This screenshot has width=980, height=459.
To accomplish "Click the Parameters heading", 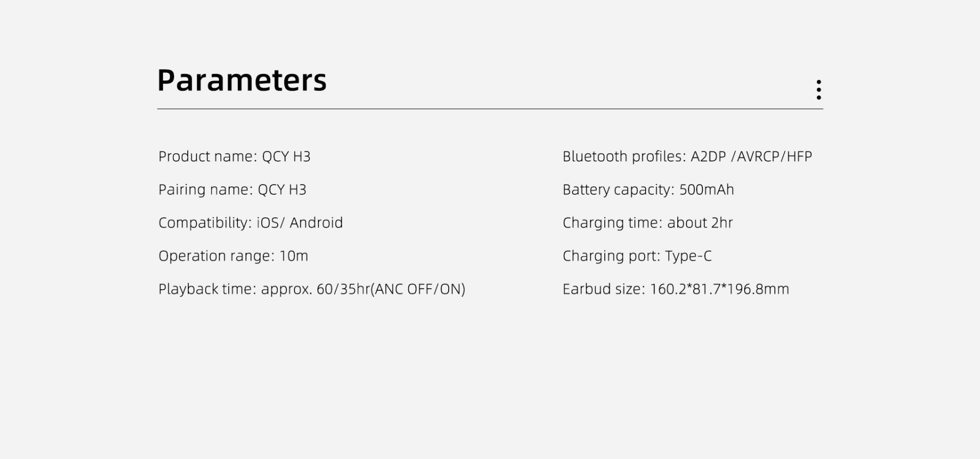I will 242,81.
